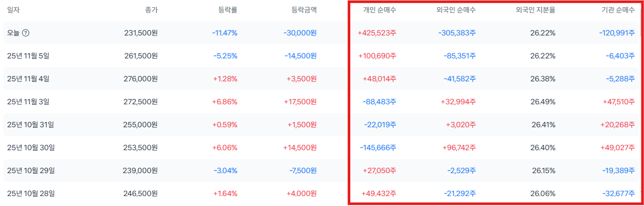This screenshot has height=206, width=644.
Task: Click the +6.86% change rate
Action: (225, 102)
